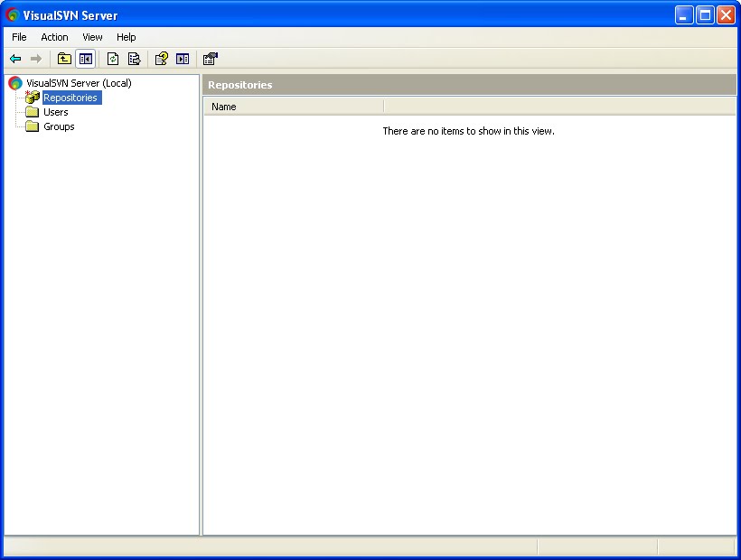
Task: Select the Groups tree node
Action: 59,126
